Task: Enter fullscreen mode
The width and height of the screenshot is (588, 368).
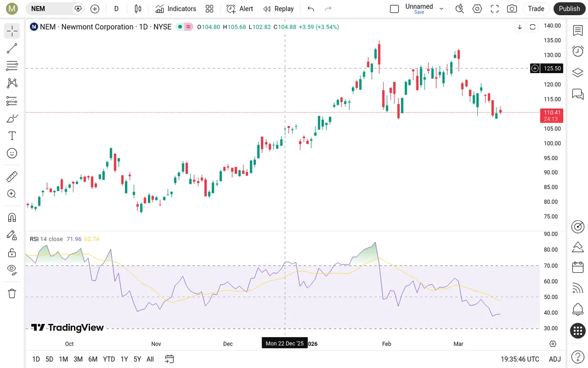Action: (x=495, y=9)
